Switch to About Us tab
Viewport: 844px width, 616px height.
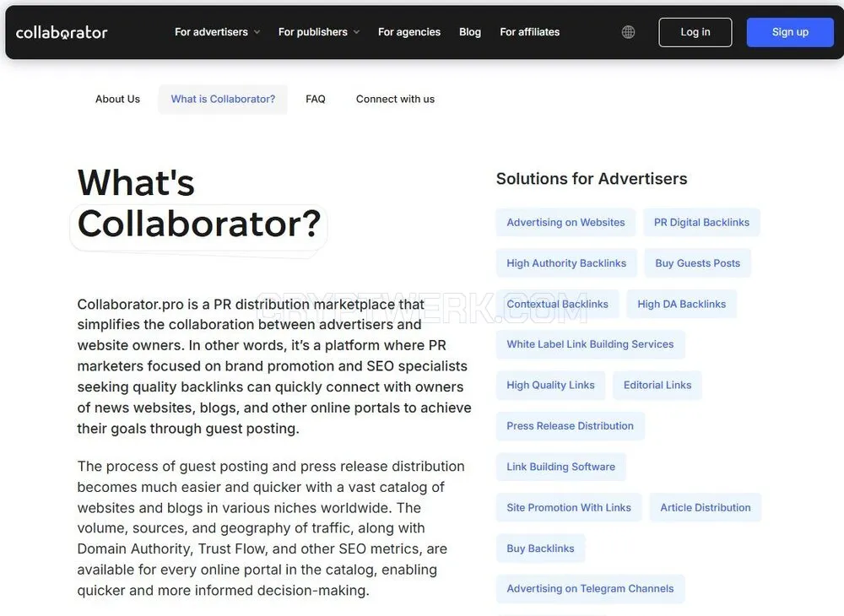117,99
